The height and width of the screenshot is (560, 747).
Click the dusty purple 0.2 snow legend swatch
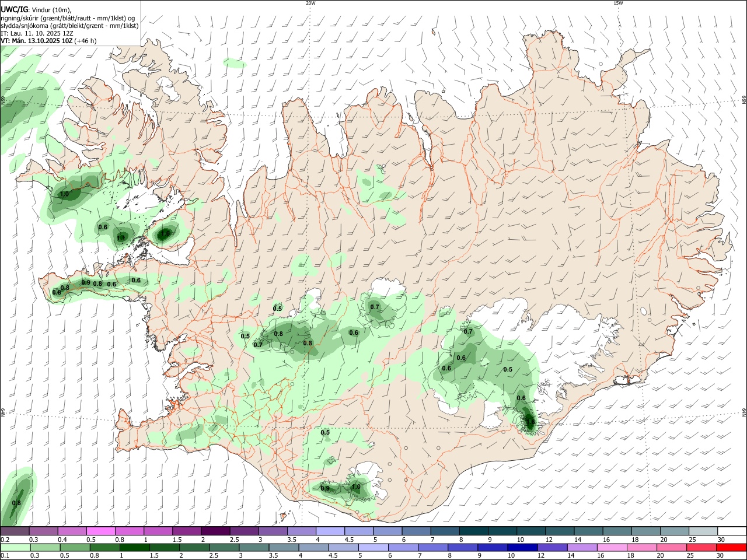click(x=15, y=531)
